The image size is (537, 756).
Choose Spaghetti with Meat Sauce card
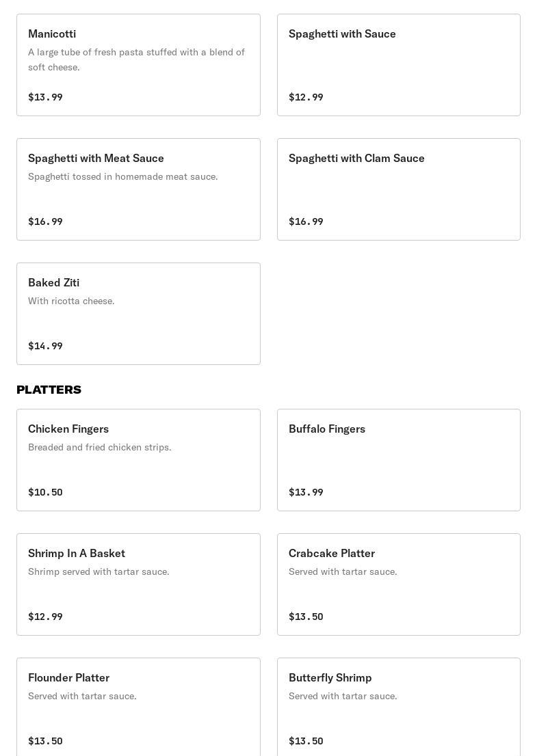[138, 189]
